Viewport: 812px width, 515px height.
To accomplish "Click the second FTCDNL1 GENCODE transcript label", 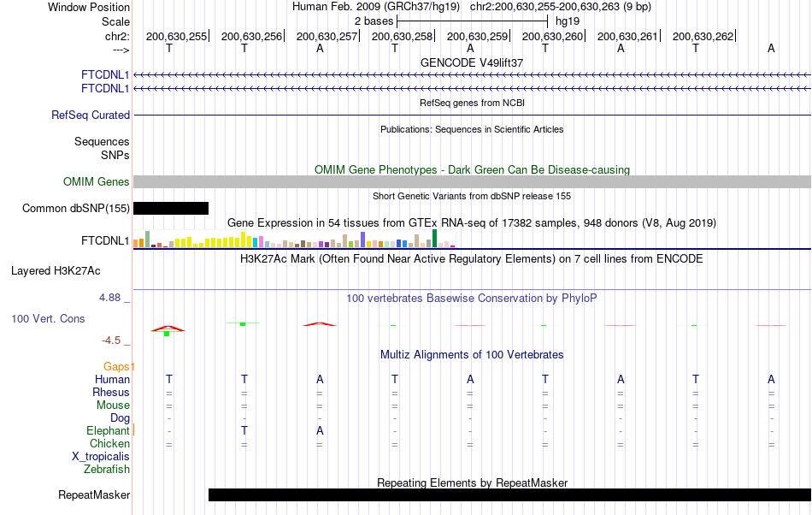I will coord(105,89).
